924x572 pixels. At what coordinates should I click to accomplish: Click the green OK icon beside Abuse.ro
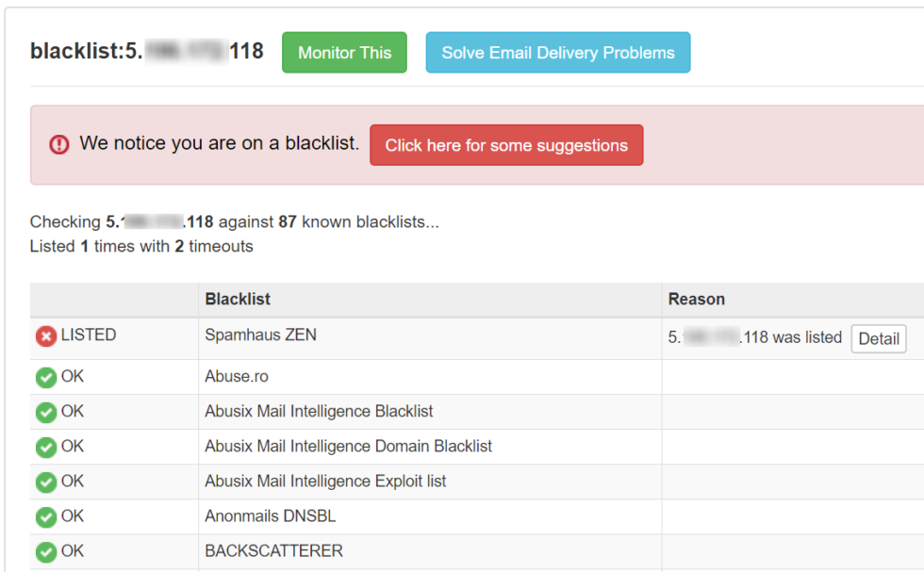[x=46, y=378]
